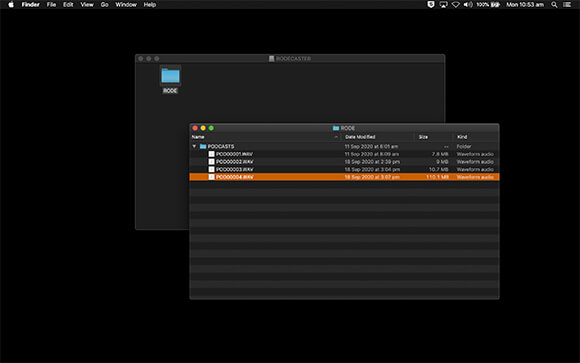
Task: Click the folder proxy icon in RODE title bar
Action: [336, 128]
